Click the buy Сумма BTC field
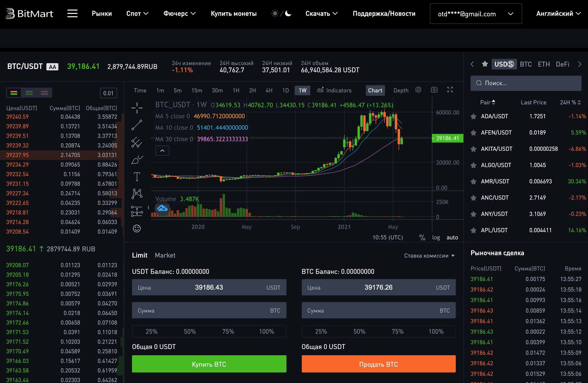588x383 pixels. coord(209,310)
